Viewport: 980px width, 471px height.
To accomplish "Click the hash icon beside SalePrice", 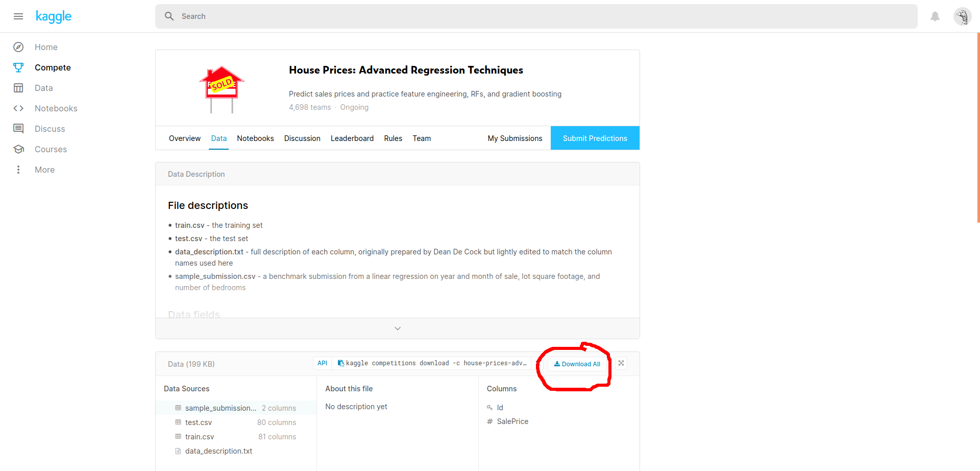I will (x=490, y=421).
